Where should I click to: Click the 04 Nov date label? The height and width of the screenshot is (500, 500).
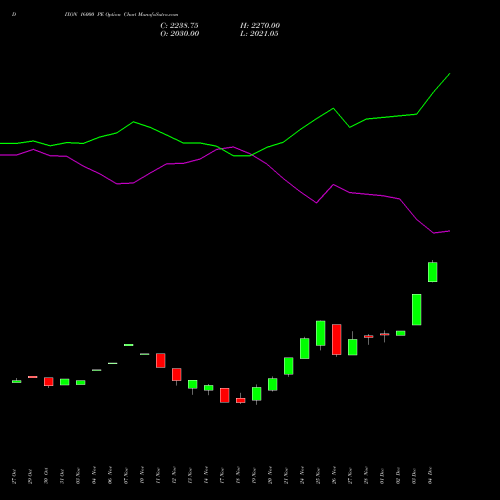click(x=94, y=475)
